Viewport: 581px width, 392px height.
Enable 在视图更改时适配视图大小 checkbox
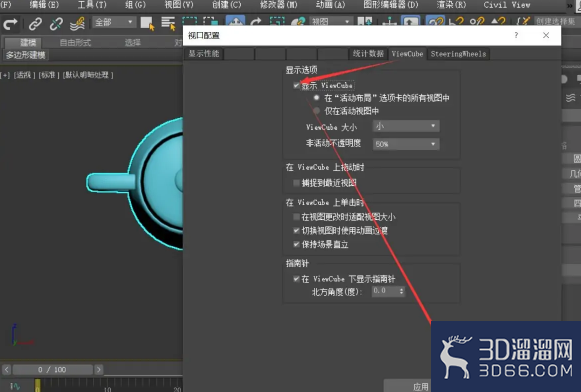pyautogui.click(x=296, y=216)
